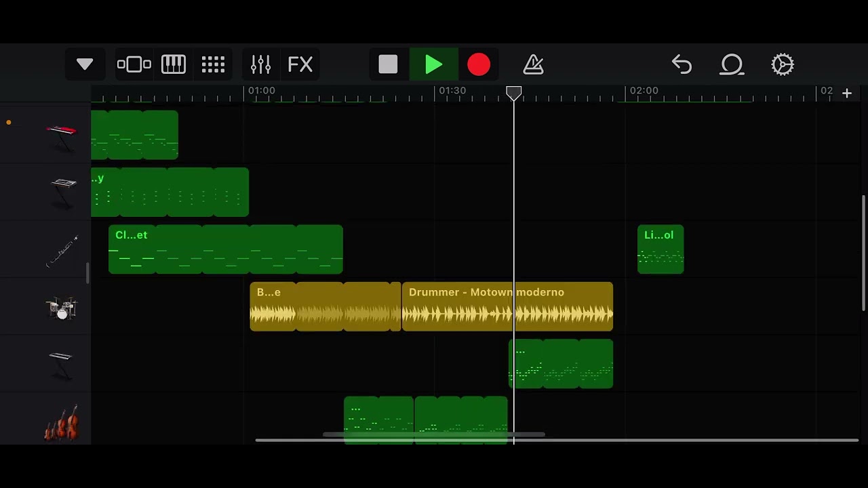
Task: Select the drum kit track icon
Action: click(x=62, y=308)
